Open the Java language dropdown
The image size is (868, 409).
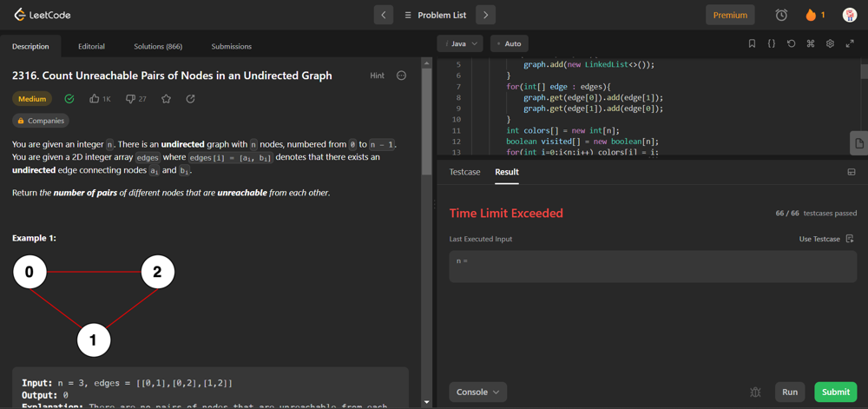tap(460, 43)
